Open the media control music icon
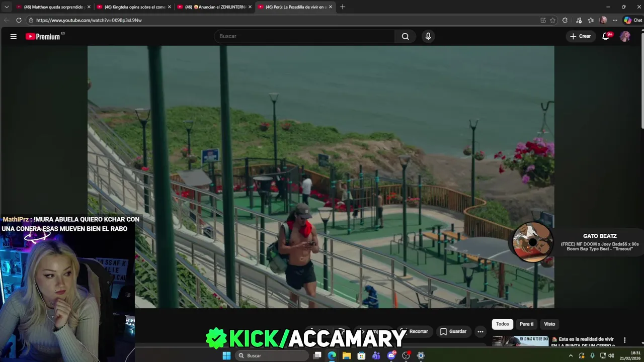This screenshot has width=644, height=362. [579, 20]
